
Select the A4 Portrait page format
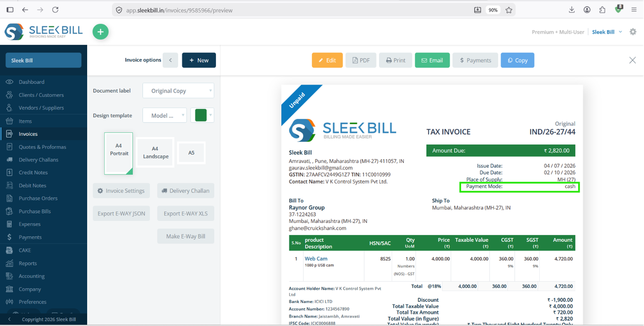tap(119, 153)
